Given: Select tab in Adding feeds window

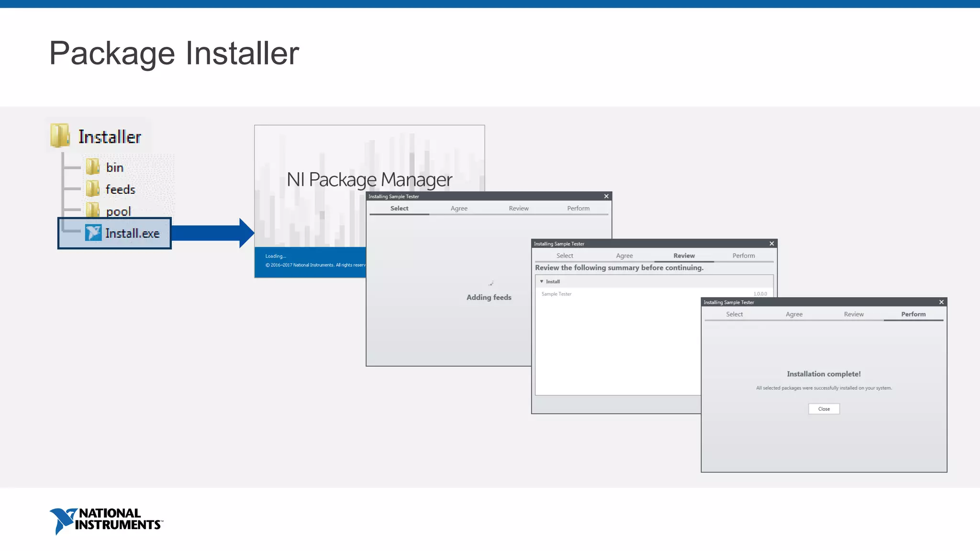Looking at the screenshot, I should pos(399,208).
